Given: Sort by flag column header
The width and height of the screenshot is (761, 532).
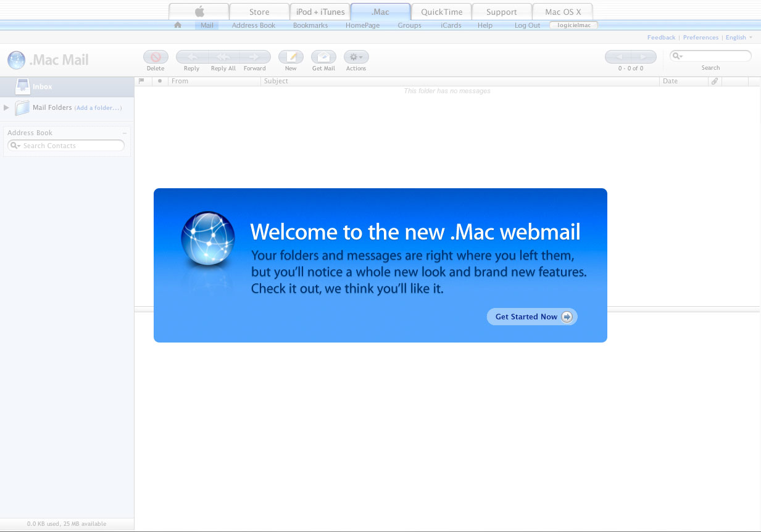Looking at the screenshot, I should (x=141, y=81).
